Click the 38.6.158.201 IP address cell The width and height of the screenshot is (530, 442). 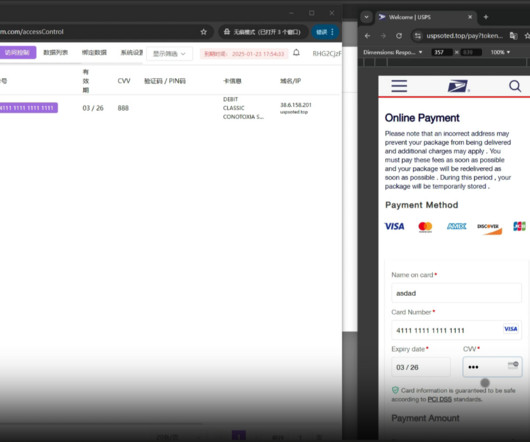296,105
